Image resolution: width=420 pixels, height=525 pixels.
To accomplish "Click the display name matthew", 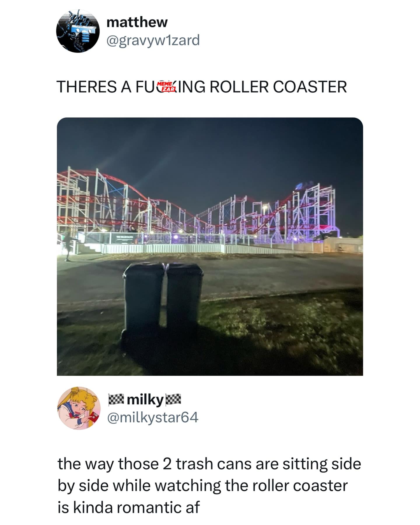I will (137, 22).
